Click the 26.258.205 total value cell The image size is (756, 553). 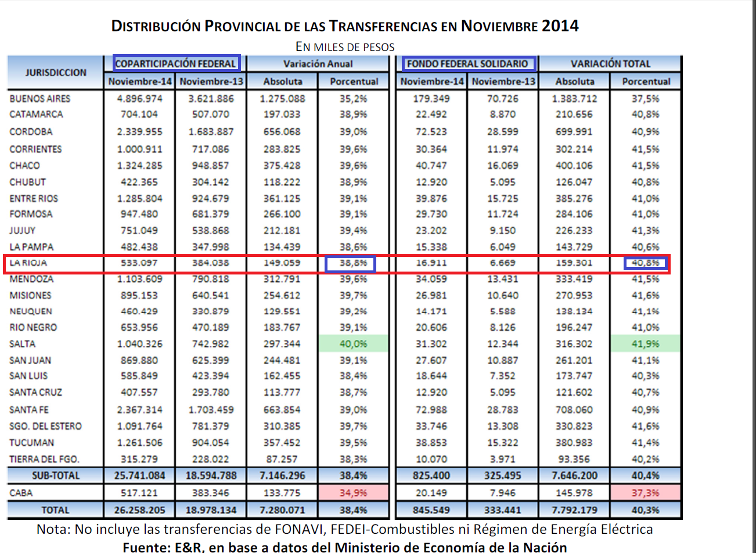(139, 510)
